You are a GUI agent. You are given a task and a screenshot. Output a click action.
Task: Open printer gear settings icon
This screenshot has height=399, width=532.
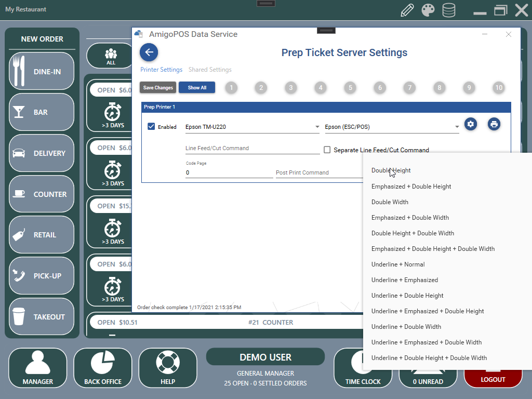471,124
